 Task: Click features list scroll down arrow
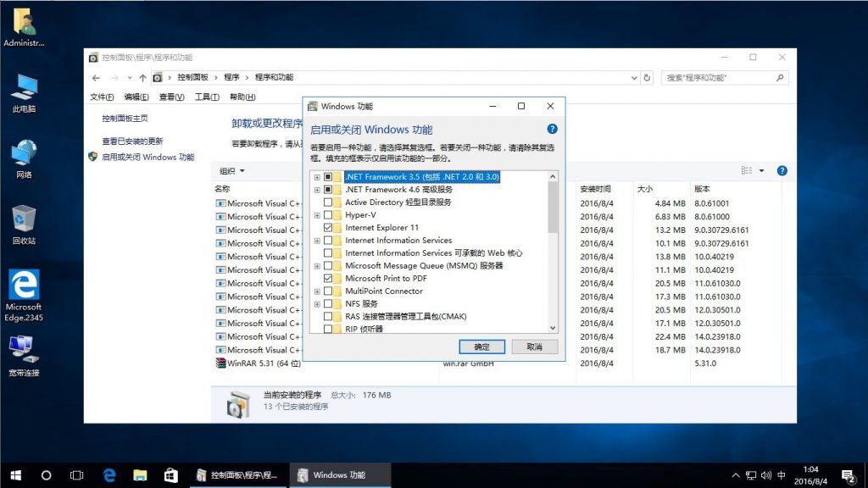pyautogui.click(x=553, y=328)
